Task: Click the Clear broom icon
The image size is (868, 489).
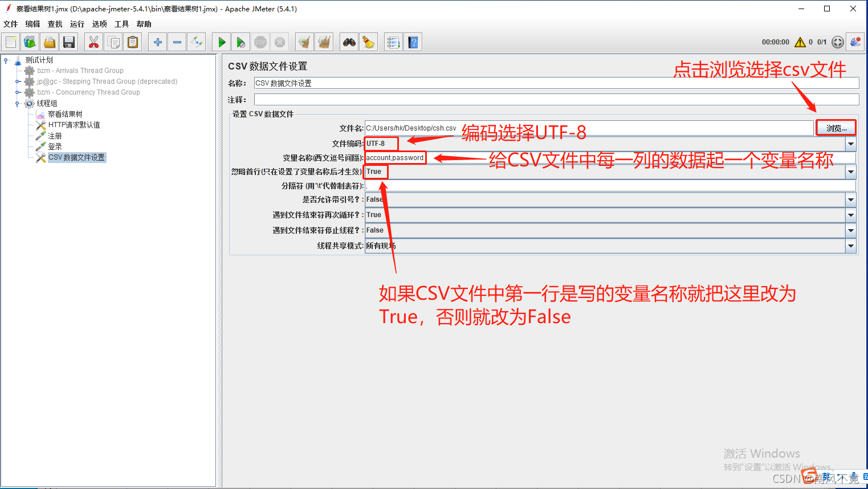Action: [x=305, y=42]
